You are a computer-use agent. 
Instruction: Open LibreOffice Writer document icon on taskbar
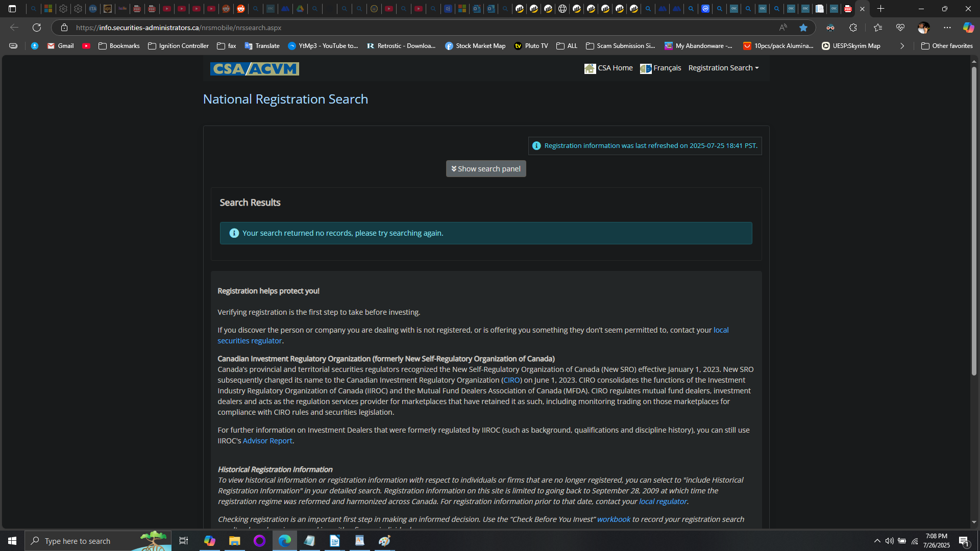(334, 541)
